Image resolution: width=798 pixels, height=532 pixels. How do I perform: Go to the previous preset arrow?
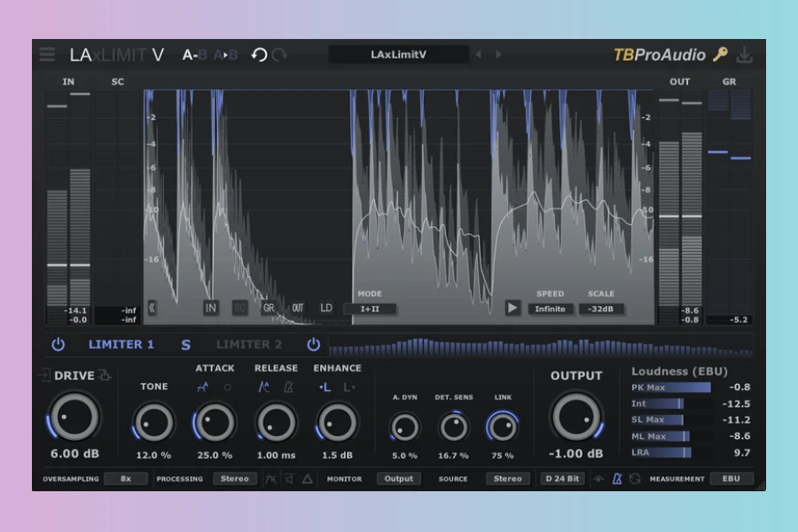[x=479, y=54]
